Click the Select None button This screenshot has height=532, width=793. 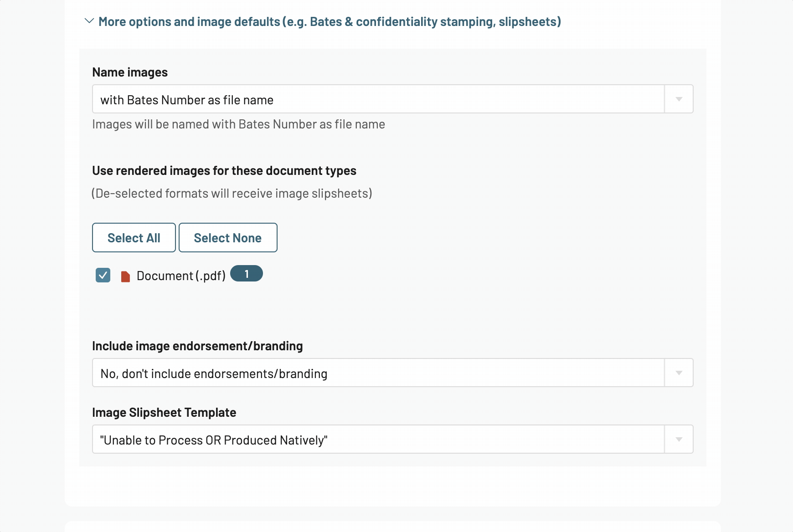tap(228, 238)
